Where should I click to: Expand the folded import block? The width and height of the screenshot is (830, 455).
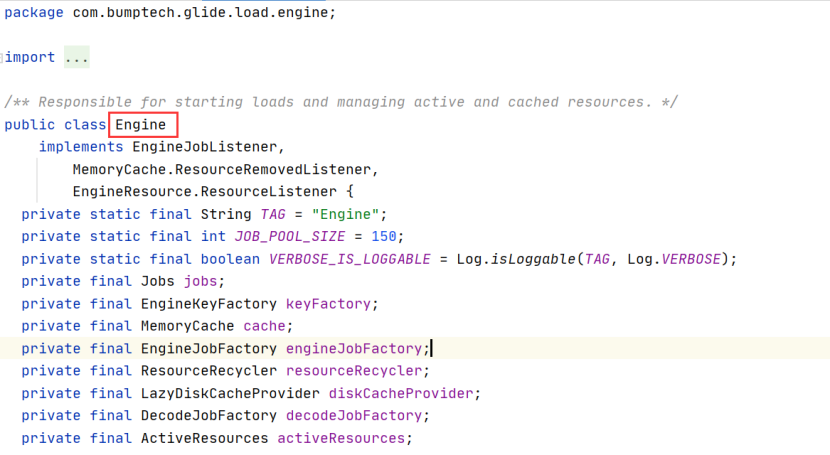(77, 57)
